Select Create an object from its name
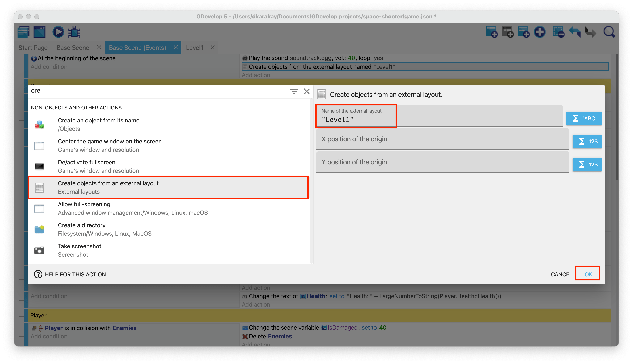The width and height of the screenshot is (633, 364). click(99, 125)
